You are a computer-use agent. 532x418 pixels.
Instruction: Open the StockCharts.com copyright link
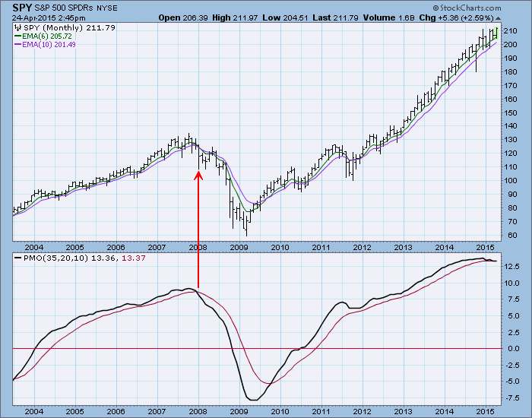[x=467, y=8]
